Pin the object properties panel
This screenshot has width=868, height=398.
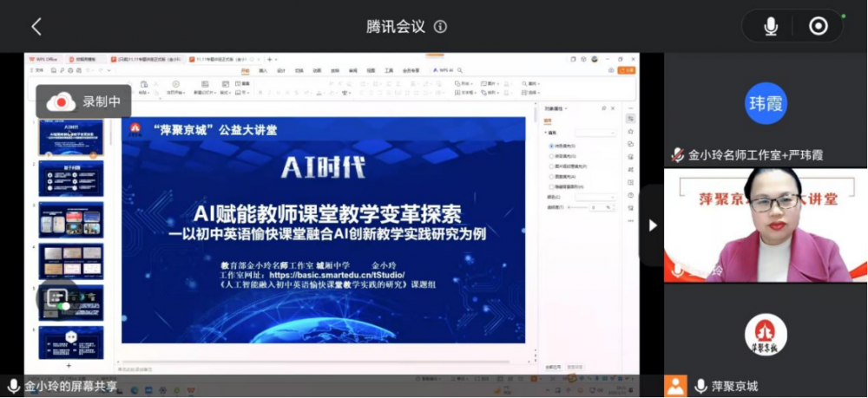[x=604, y=108]
